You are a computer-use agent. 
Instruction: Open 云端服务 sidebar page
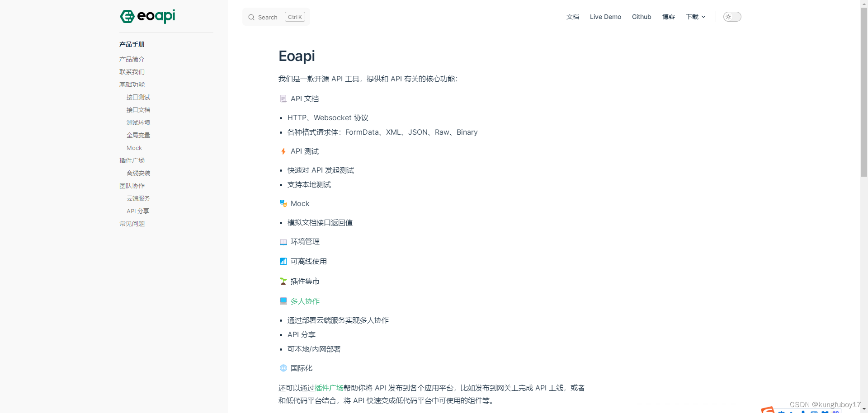click(x=138, y=198)
